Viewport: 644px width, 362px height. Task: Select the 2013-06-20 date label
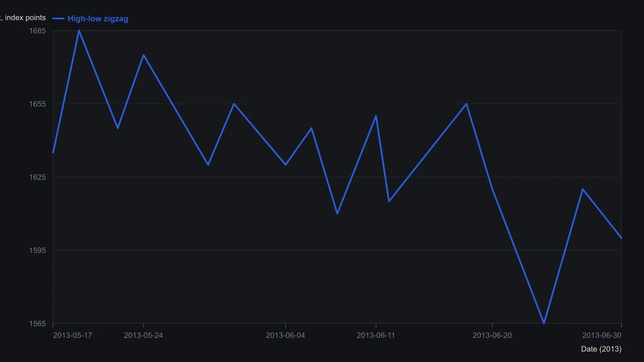[x=492, y=335]
